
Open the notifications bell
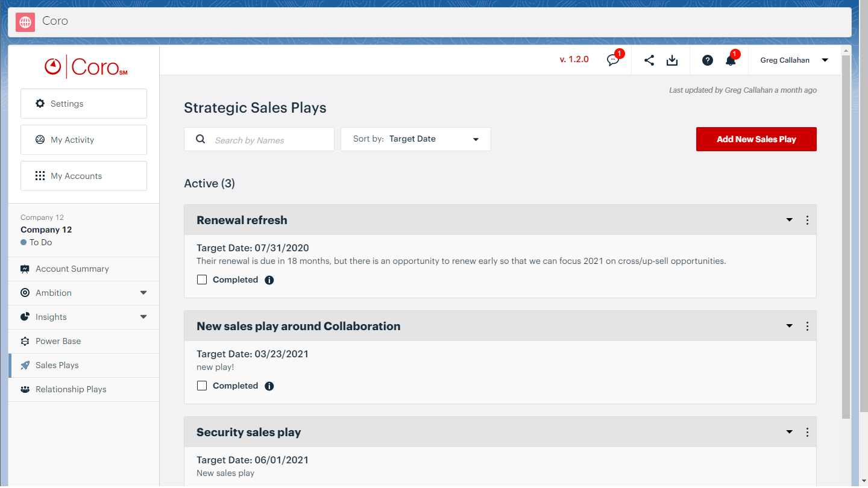(x=731, y=60)
